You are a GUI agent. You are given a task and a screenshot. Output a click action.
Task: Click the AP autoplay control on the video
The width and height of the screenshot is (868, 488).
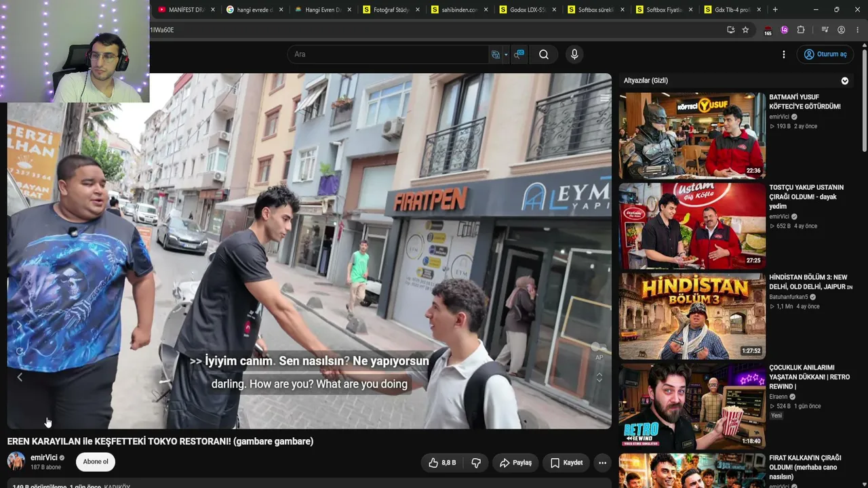[x=599, y=357]
